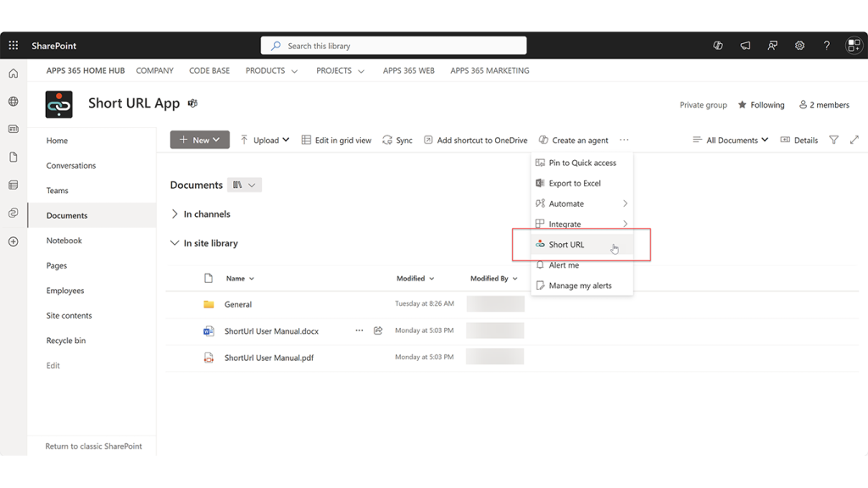This screenshot has height=488, width=868.
Task: Click the account profile avatar icon
Action: pyautogui.click(x=854, y=46)
